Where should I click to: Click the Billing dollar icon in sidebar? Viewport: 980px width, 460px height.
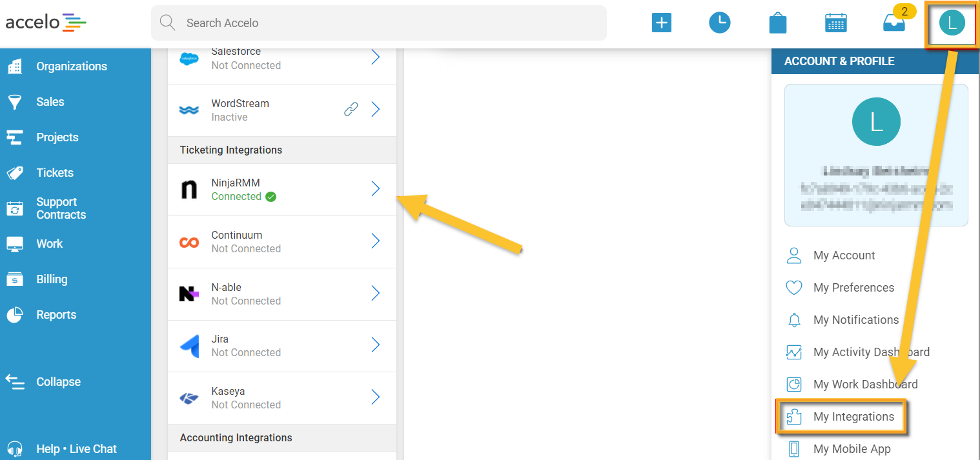click(14, 279)
